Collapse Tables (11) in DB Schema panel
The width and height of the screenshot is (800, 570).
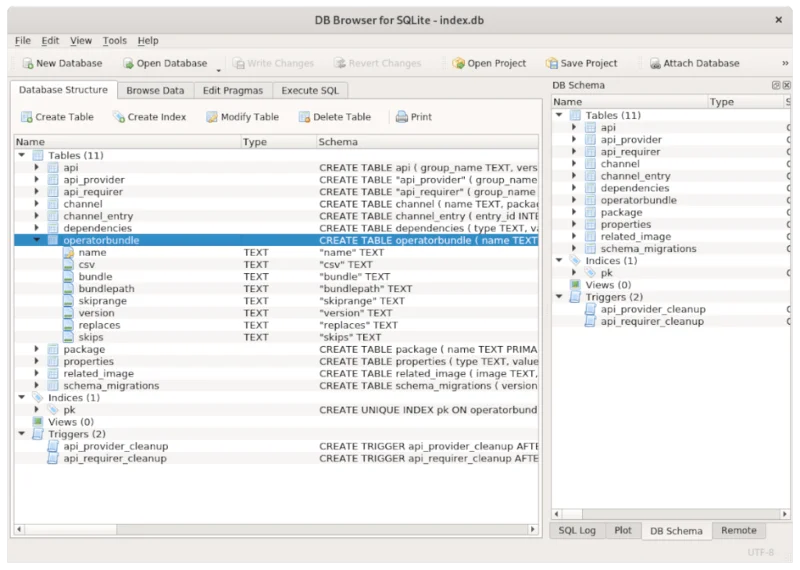click(559, 115)
